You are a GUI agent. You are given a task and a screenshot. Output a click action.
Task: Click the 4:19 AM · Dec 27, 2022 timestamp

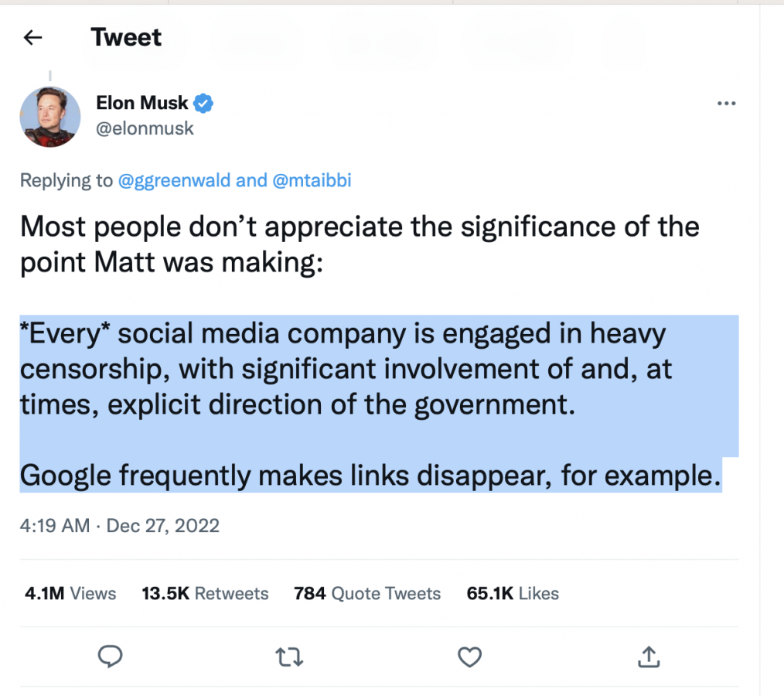(120, 526)
